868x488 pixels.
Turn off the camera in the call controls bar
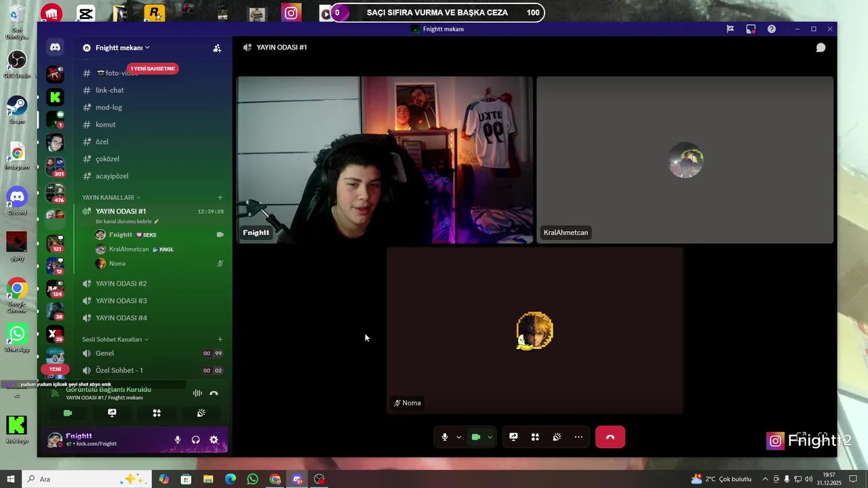476,437
